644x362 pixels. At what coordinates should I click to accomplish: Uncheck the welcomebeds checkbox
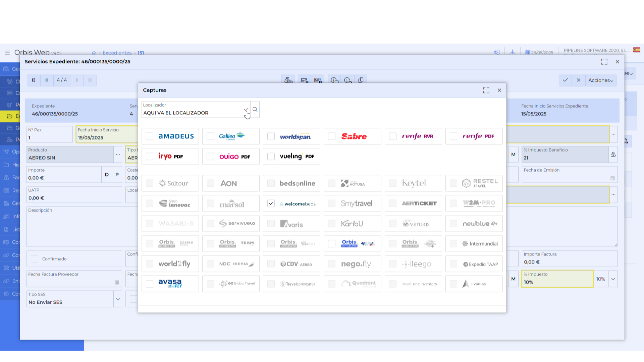click(271, 203)
